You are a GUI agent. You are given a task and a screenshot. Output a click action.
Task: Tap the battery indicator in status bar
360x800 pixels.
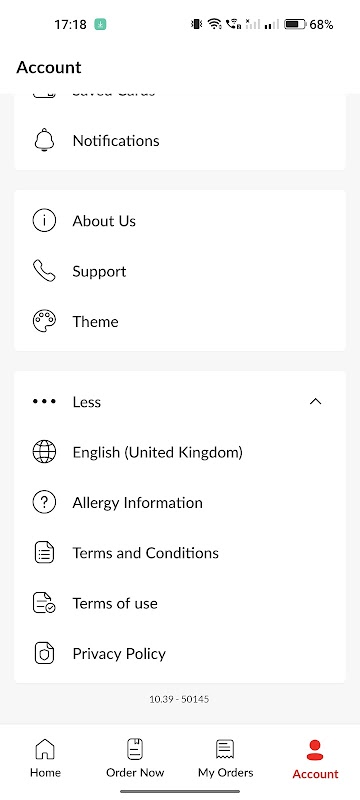(x=295, y=24)
